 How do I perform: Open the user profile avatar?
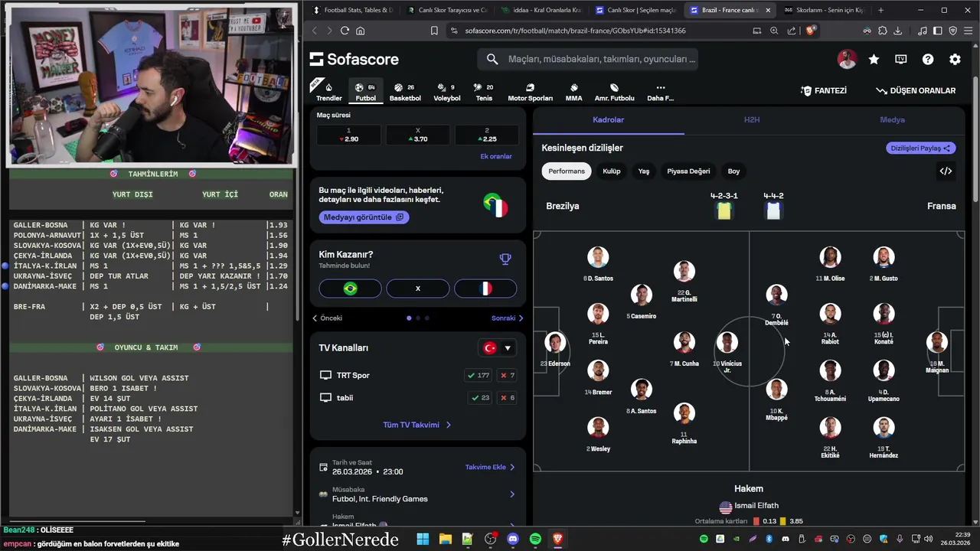click(847, 59)
